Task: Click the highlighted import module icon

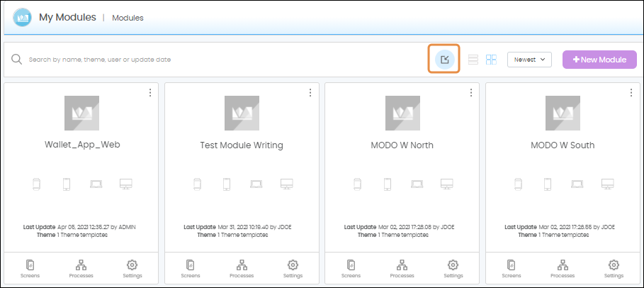Action: coord(444,60)
